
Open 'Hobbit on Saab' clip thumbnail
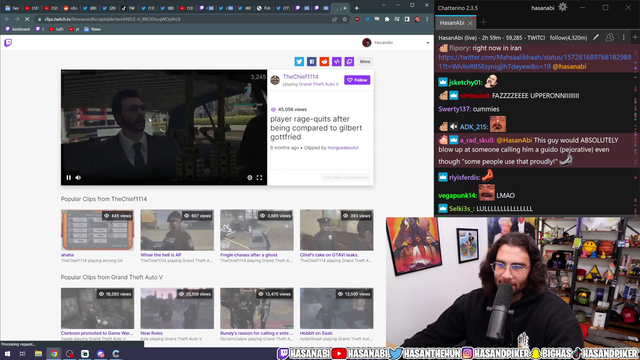pyautogui.click(x=337, y=308)
